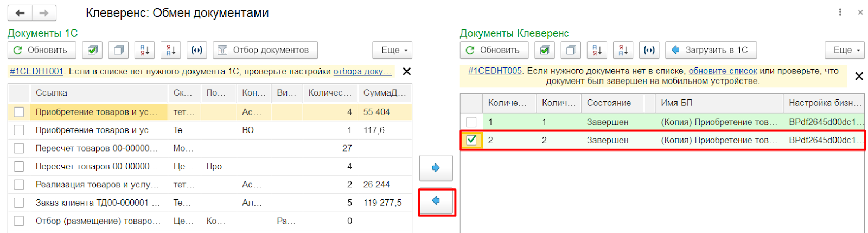Follow the обновите список link
This screenshot has height=233, width=868.
click(723, 71)
